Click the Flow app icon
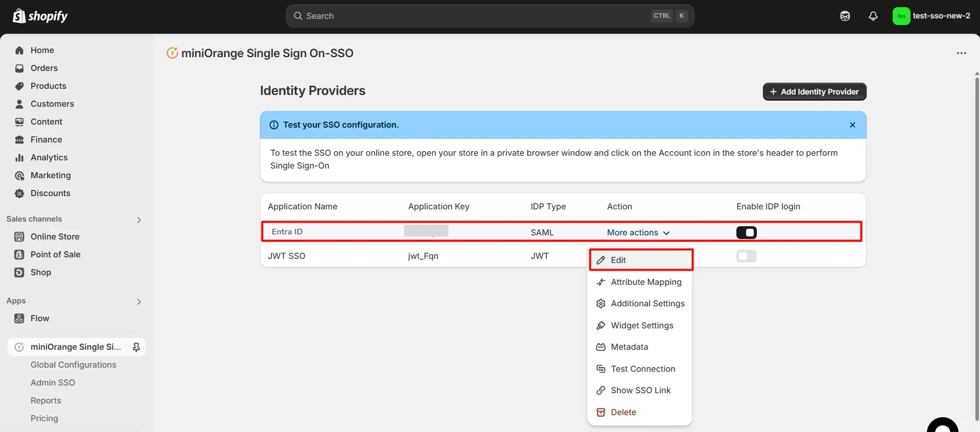The width and height of the screenshot is (980, 432). (19, 319)
